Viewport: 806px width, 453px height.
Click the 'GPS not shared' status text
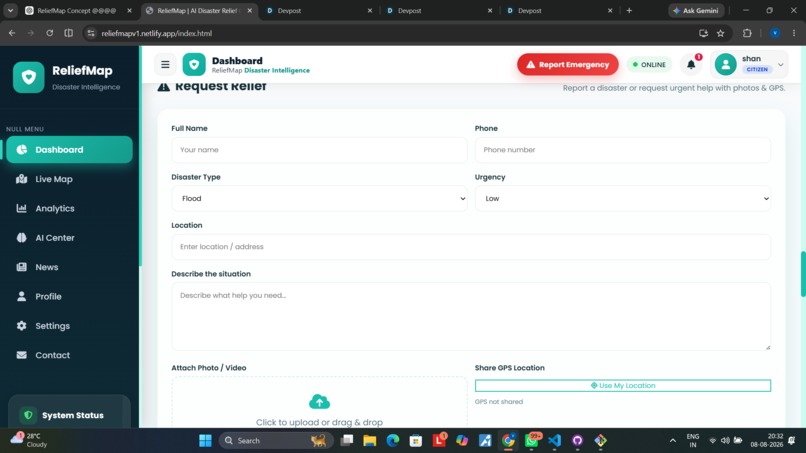coord(499,402)
